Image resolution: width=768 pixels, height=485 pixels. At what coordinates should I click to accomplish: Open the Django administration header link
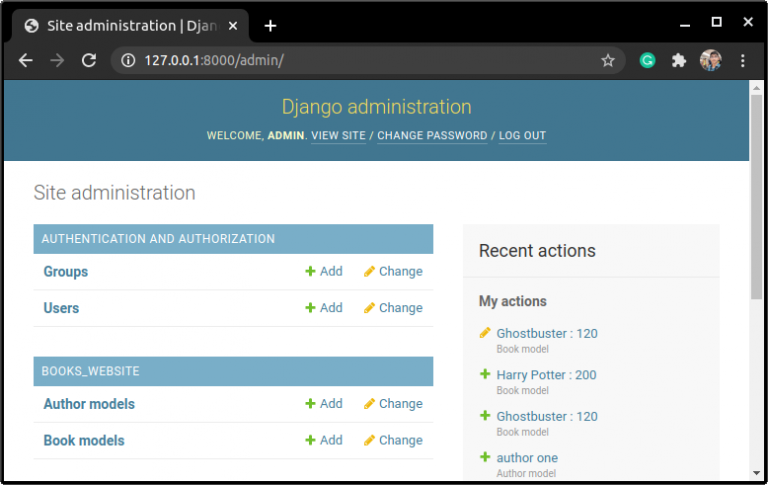376,107
